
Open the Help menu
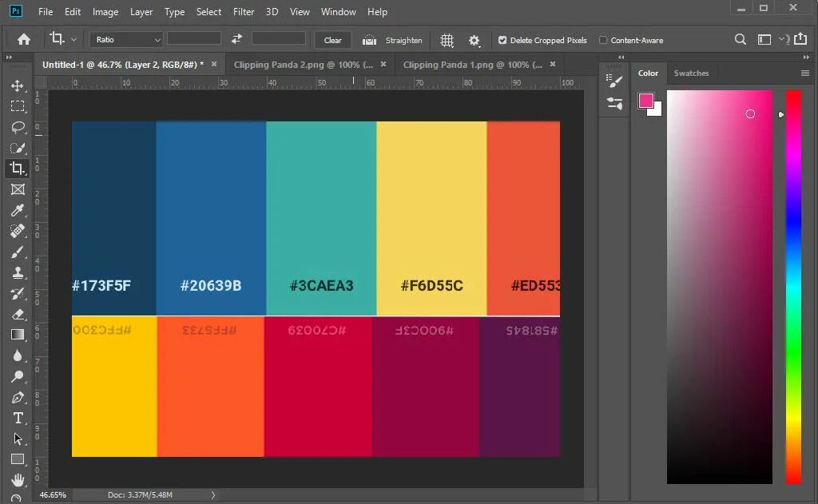point(377,11)
